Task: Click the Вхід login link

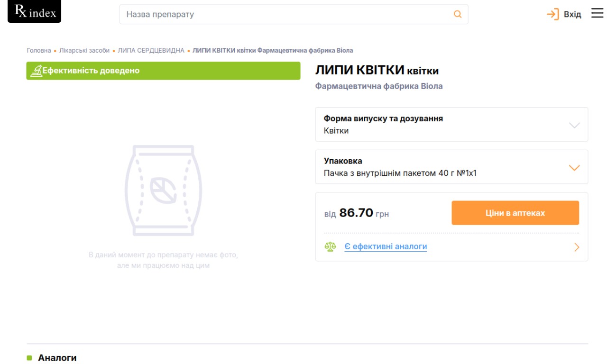Action: tap(572, 15)
